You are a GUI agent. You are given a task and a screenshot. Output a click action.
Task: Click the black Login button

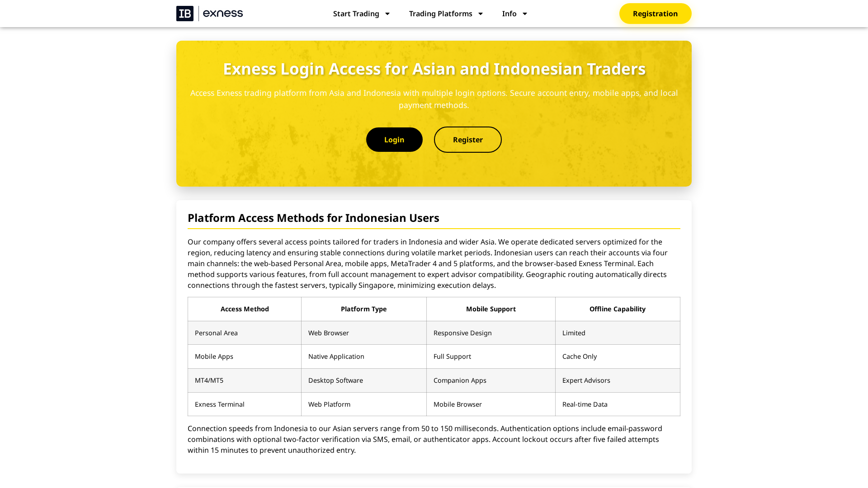[x=394, y=140]
